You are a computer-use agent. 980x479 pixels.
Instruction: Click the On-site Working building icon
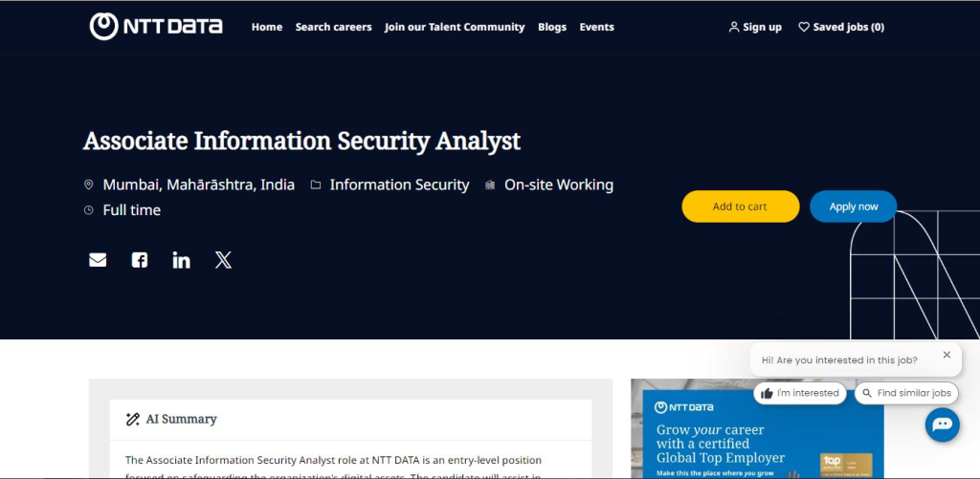click(490, 185)
